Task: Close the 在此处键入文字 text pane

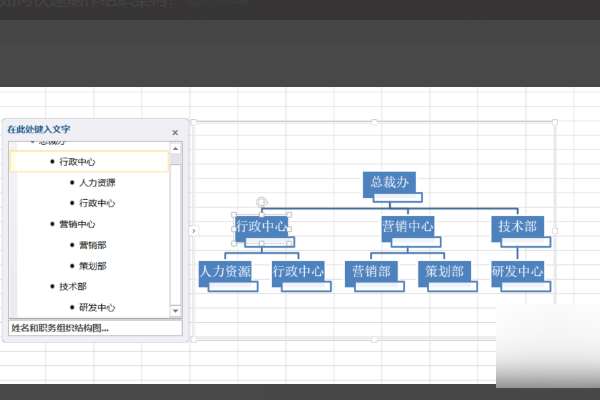Action: [175, 132]
